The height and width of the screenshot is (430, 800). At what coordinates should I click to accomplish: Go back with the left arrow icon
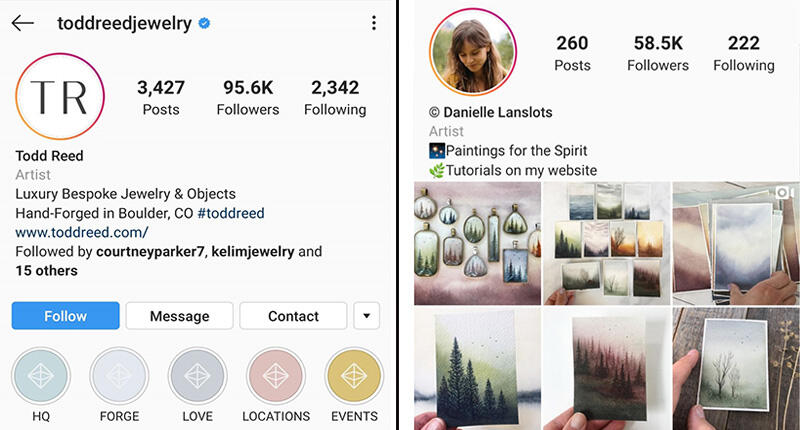point(22,23)
